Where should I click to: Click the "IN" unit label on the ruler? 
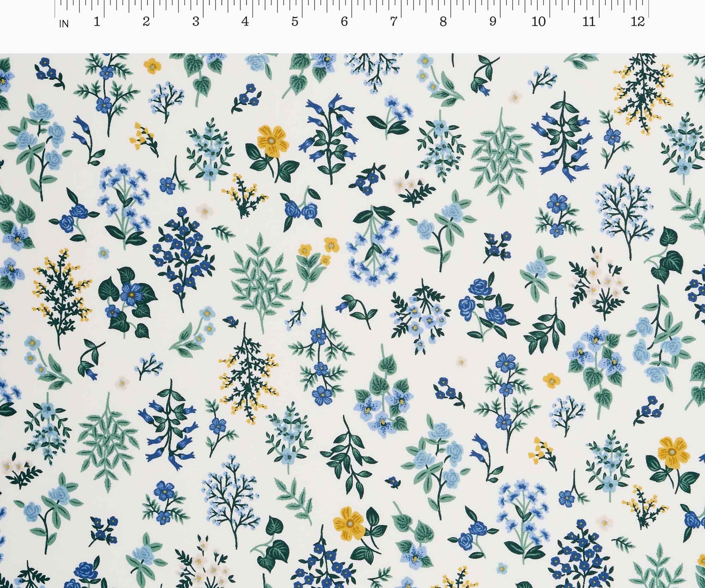(64, 24)
